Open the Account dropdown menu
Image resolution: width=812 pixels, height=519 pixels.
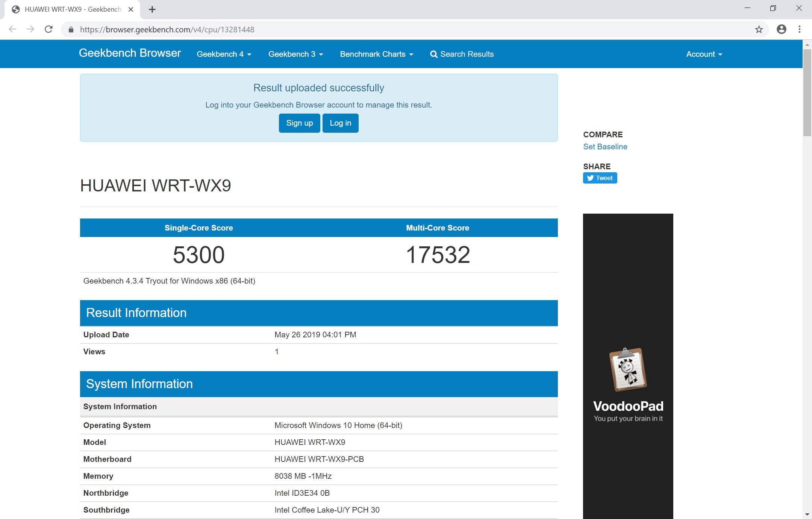(x=704, y=54)
